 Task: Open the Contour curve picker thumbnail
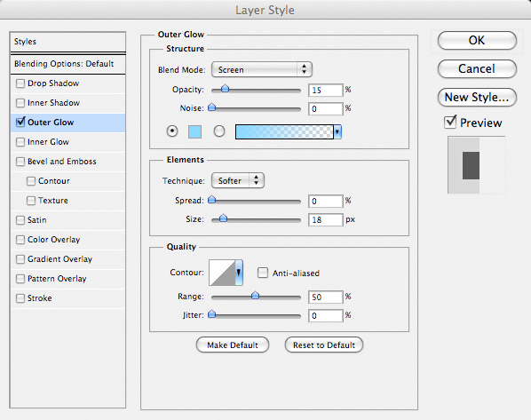click(x=222, y=273)
